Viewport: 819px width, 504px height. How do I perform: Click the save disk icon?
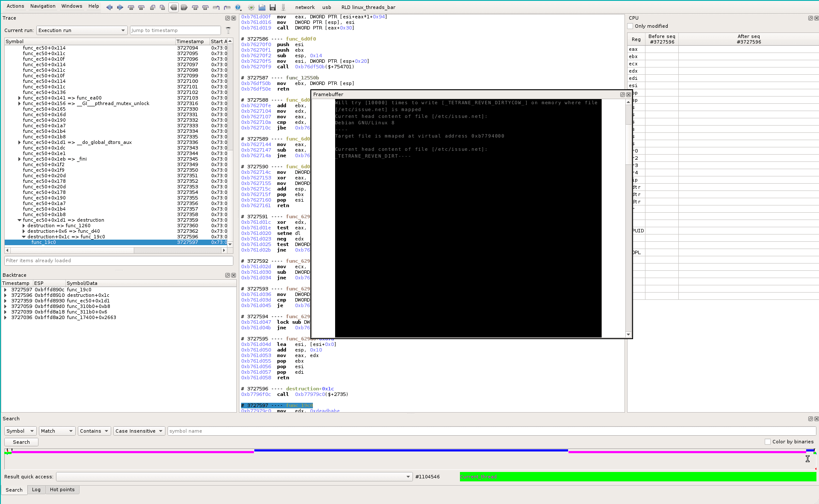[273, 7]
